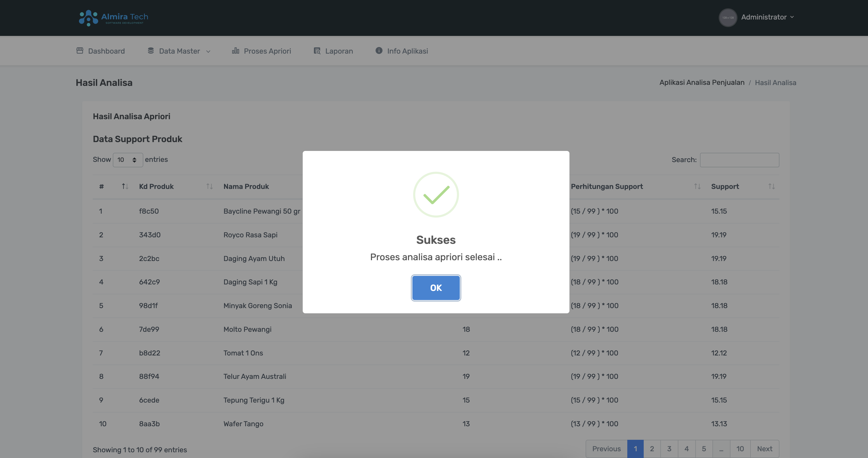The image size is (868, 458).
Task: Open the Dashboard menu item
Action: tap(100, 51)
